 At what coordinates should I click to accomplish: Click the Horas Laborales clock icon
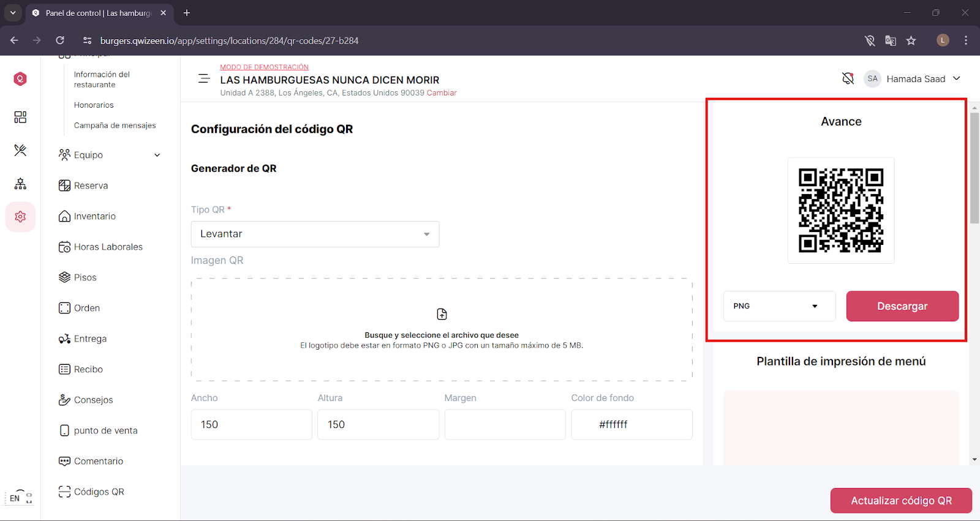tap(64, 247)
